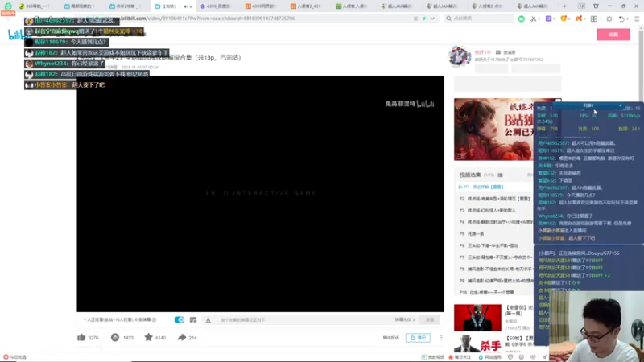Toggle the playlist list-view icon
Screen dimensions: 644x362
[500, 175]
